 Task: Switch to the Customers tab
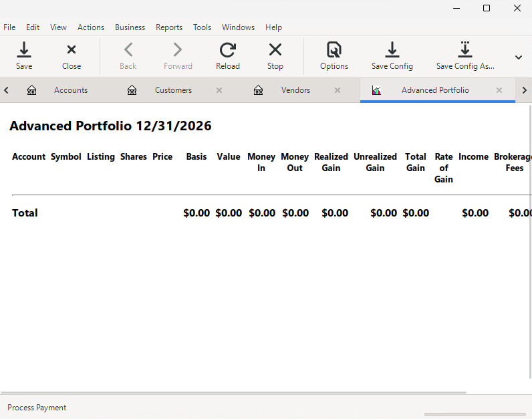click(173, 90)
